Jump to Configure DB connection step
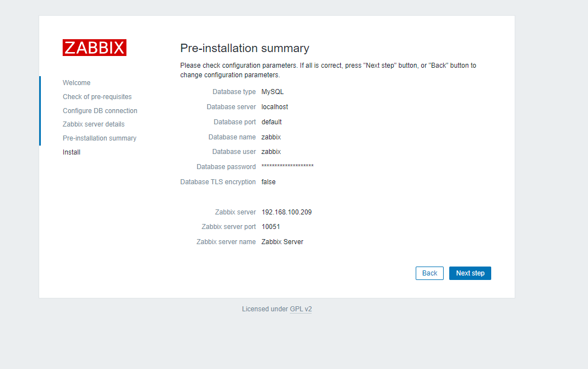This screenshot has height=369, width=588. click(100, 111)
